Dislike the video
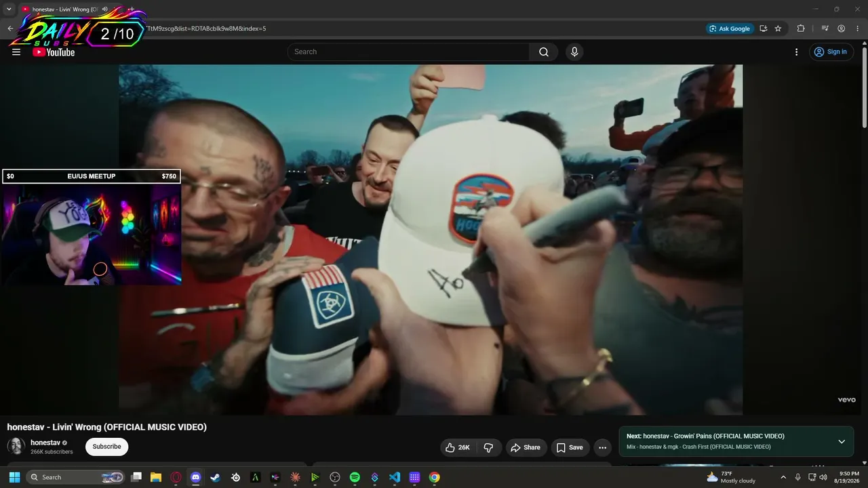 488,447
